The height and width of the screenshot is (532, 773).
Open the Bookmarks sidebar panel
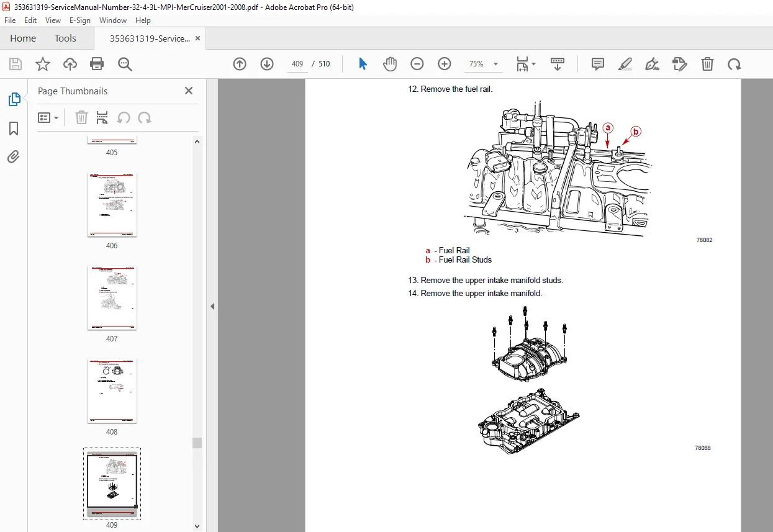(x=14, y=128)
